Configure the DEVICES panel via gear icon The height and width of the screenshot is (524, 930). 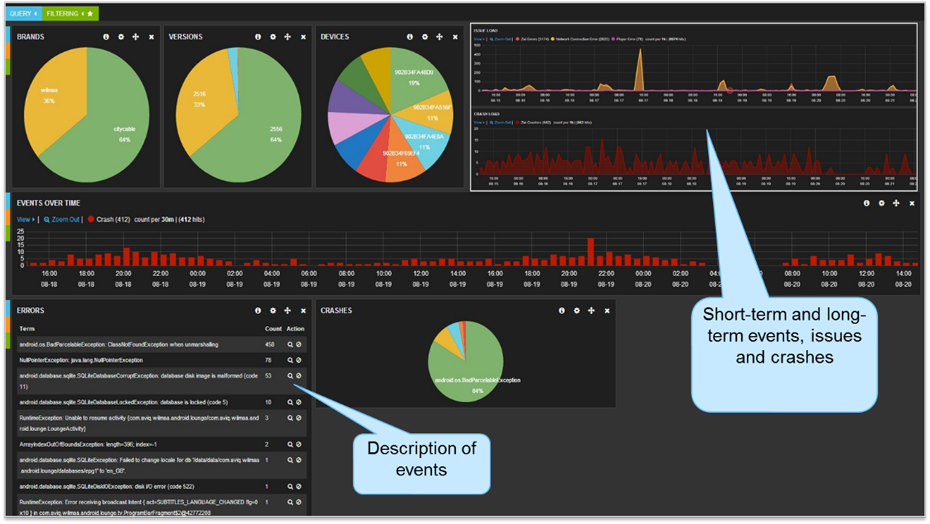click(425, 37)
